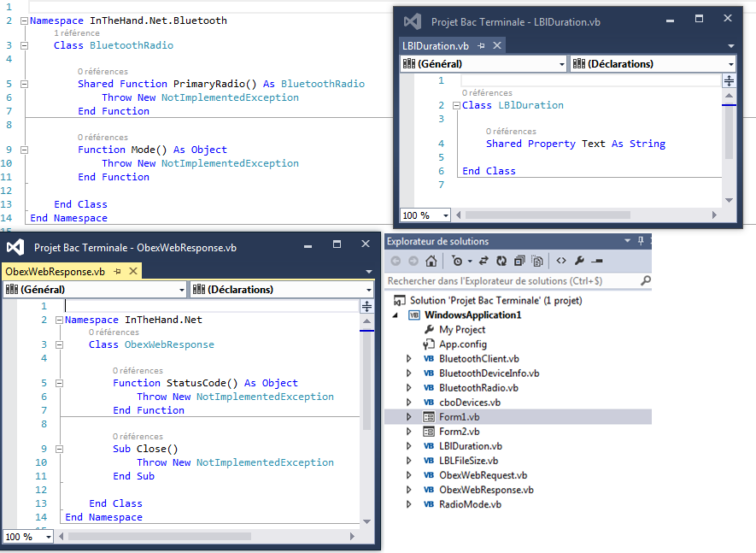Select RadioMode.vb file

point(470,504)
